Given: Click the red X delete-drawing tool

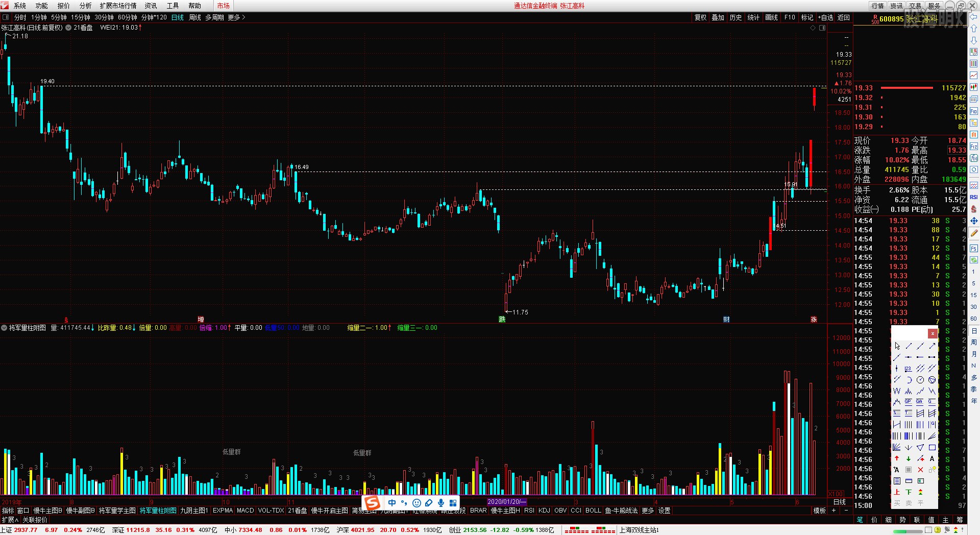Looking at the screenshot, I should pos(920,470).
